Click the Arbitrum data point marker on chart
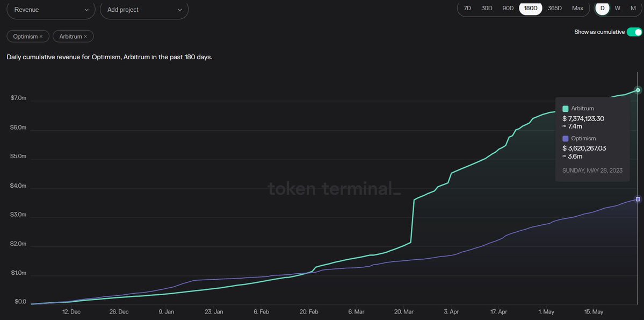Image resolution: width=644 pixels, height=320 pixels. pyautogui.click(x=638, y=90)
